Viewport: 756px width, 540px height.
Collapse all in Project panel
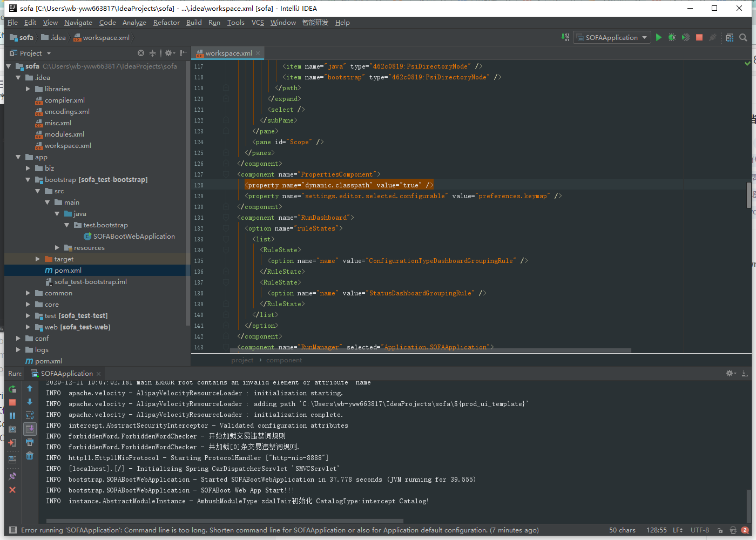[153, 53]
